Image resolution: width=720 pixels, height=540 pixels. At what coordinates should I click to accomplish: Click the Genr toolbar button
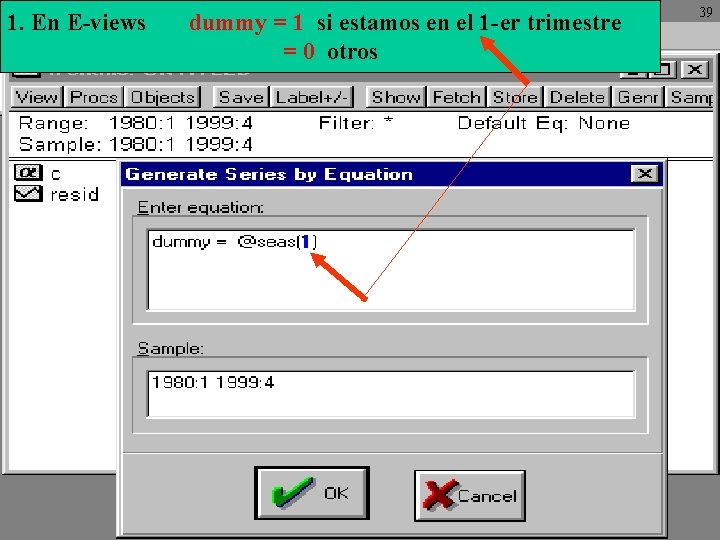[638, 97]
